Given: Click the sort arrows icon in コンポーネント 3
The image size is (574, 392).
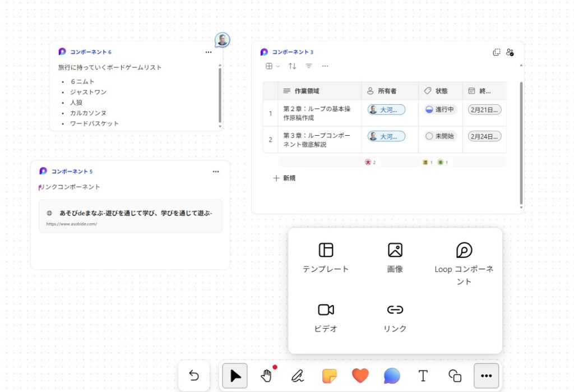Looking at the screenshot, I should [x=292, y=66].
